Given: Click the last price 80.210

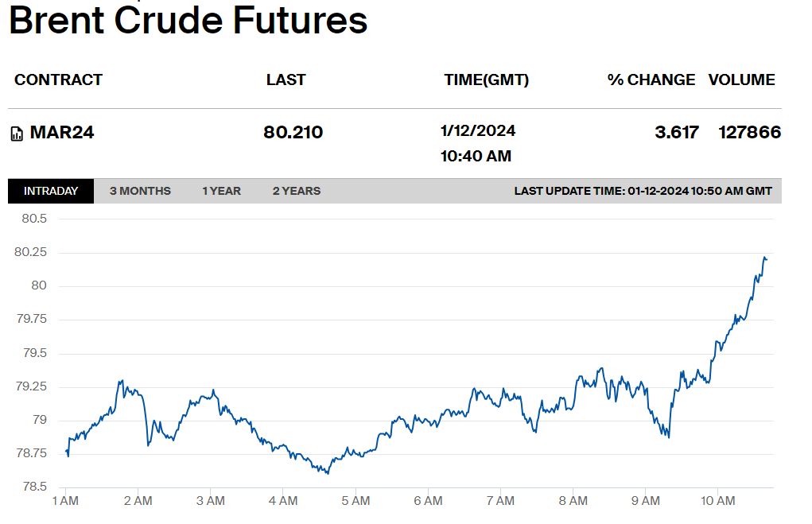Looking at the screenshot, I should [293, 133].
